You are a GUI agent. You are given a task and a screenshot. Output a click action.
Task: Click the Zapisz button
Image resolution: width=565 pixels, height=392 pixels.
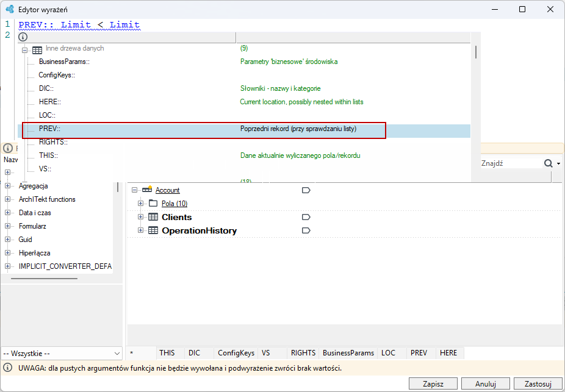tap(433, 383)
